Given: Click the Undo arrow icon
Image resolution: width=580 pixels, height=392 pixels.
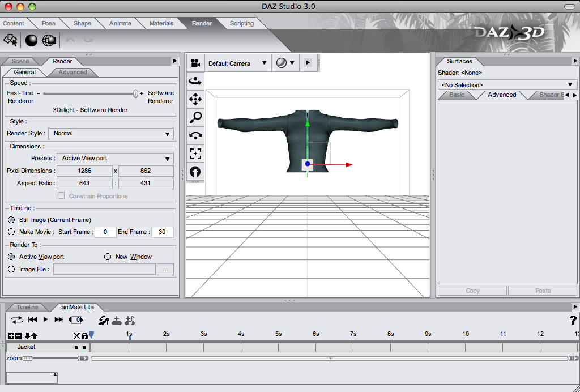Looking at the screenshot, I should tap(70, 40).
